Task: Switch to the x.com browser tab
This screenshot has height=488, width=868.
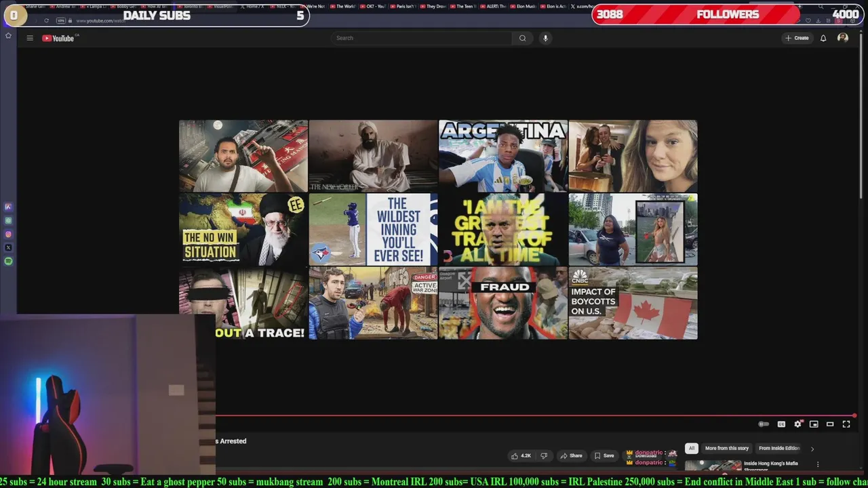Action: (x=585, y=6)
